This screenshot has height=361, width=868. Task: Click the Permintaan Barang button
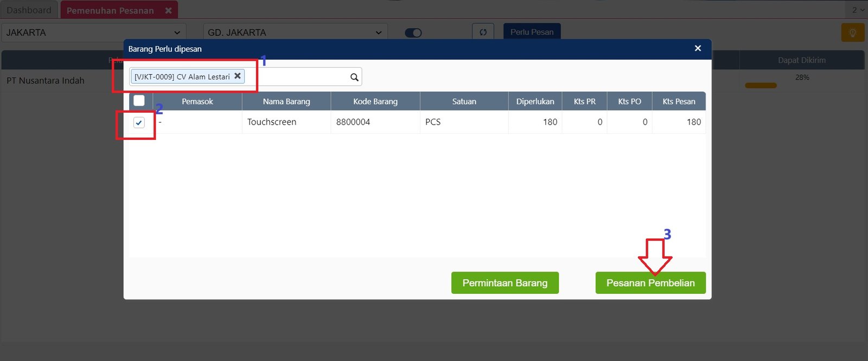click(505, 283)
